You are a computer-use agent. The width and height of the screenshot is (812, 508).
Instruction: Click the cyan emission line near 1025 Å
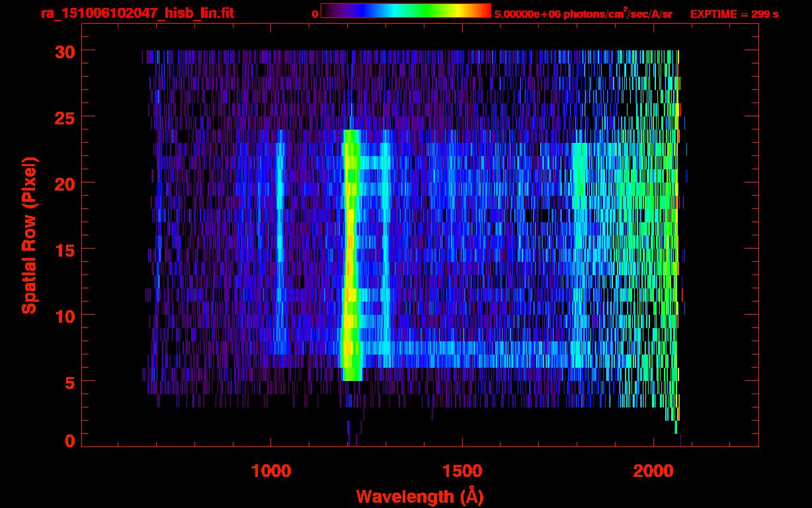pos(280,242)
